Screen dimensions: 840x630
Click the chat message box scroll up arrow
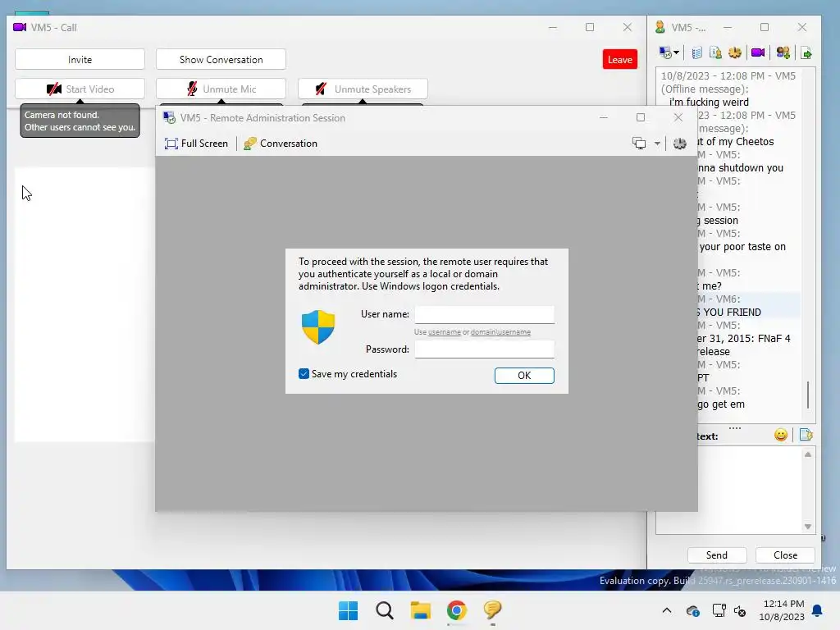808,454
